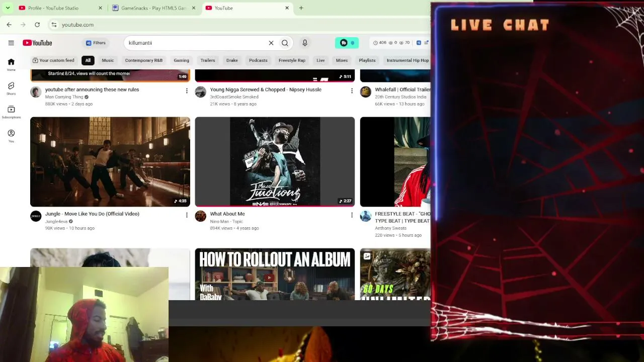Open the browser tab search dropdown
The image size is (644, 362).
point(8,8)
